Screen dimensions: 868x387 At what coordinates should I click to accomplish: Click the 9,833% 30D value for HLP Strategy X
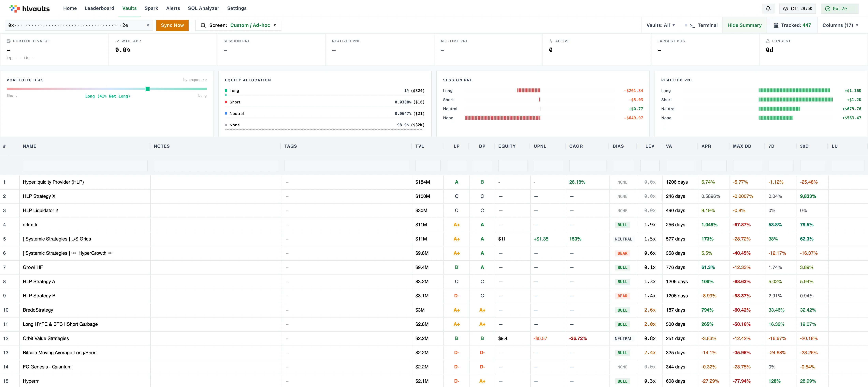[808, 196]
